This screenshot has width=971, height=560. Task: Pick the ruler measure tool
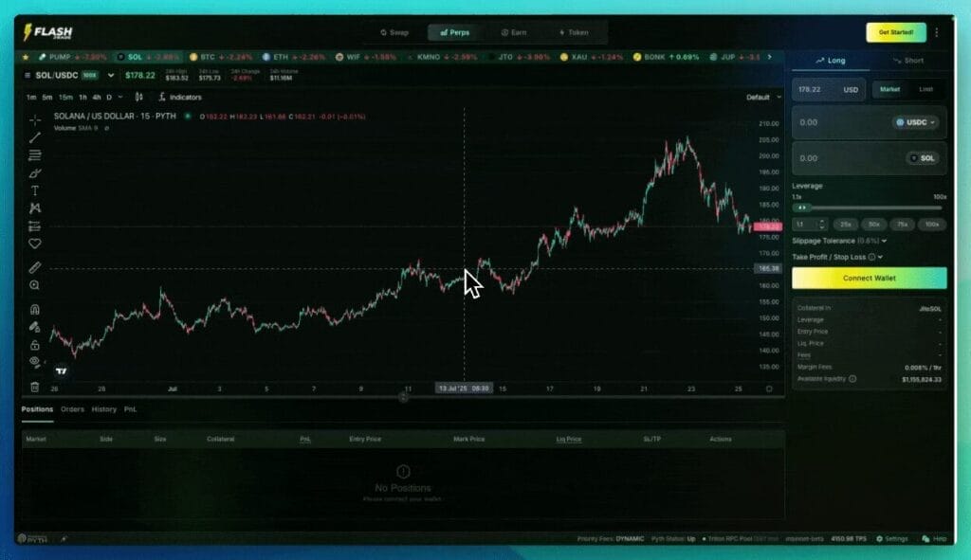click(35, 267)
